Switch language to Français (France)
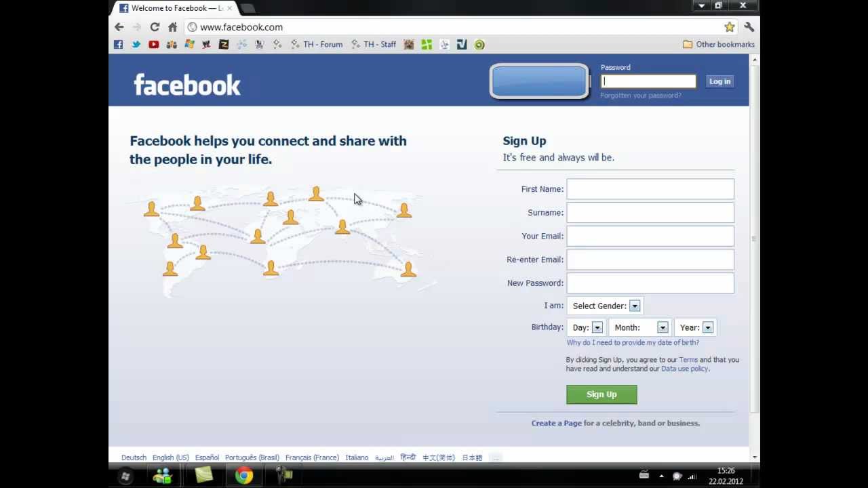 point(312,457)
